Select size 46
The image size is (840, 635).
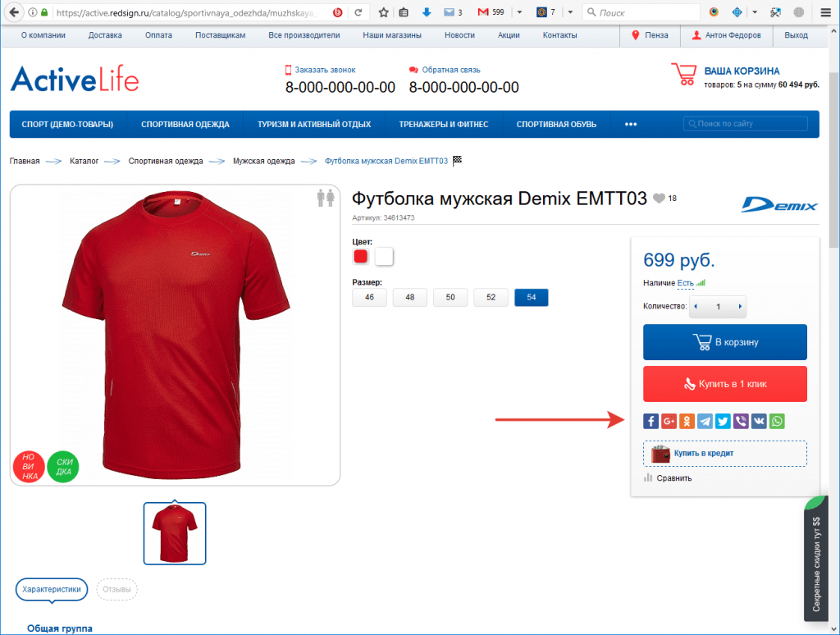tap(369, 298)
